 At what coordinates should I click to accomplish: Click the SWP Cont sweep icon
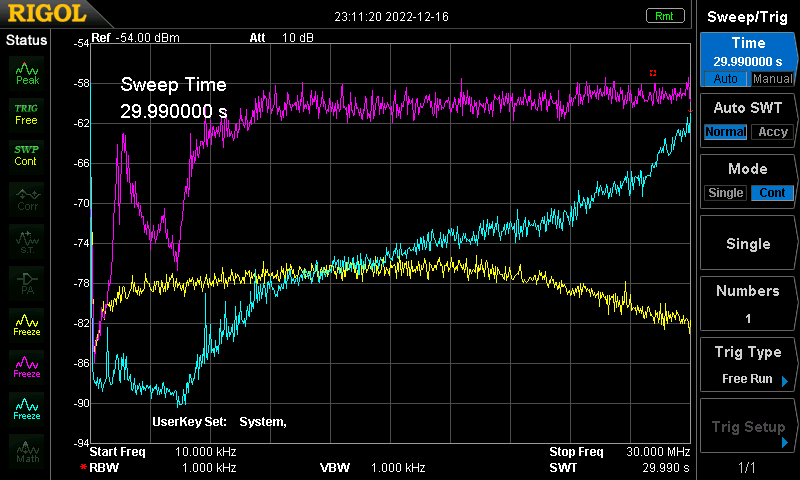tap(27, 155)
